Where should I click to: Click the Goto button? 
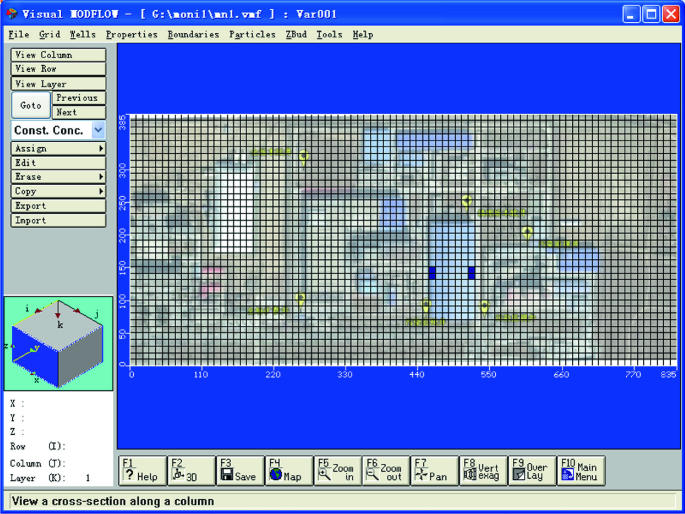pos(31,105)
